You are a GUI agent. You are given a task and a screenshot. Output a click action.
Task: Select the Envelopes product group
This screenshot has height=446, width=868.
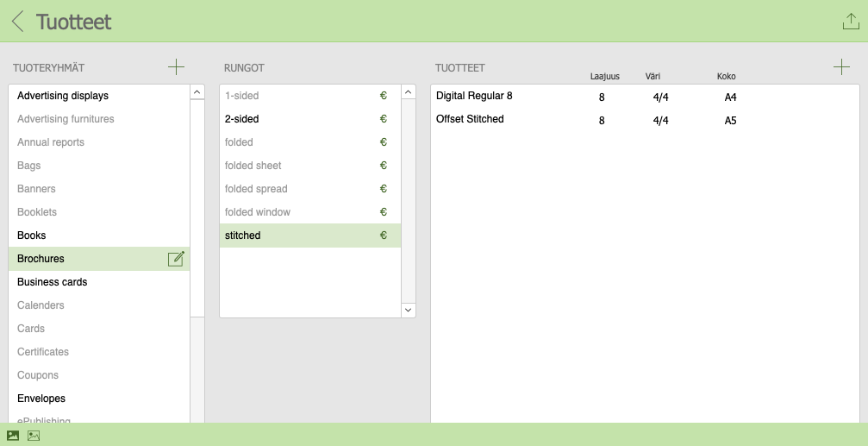pyautogui.click(x=41, y=399)
